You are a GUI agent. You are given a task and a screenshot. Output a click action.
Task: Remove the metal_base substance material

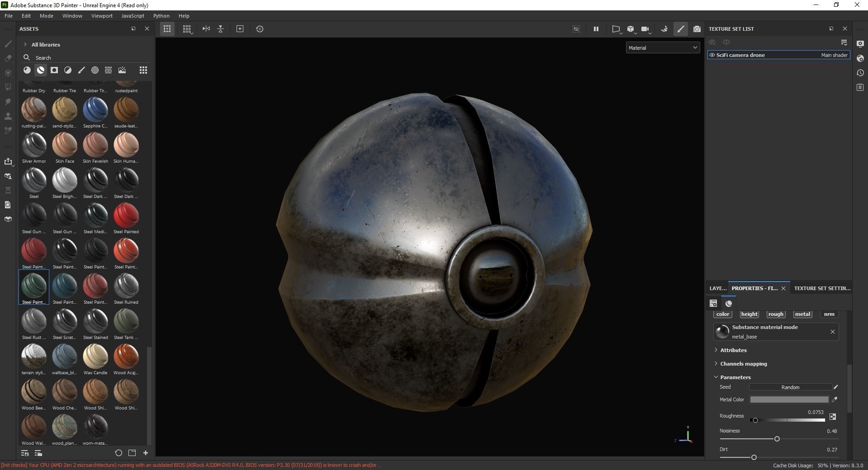[833, 332]
